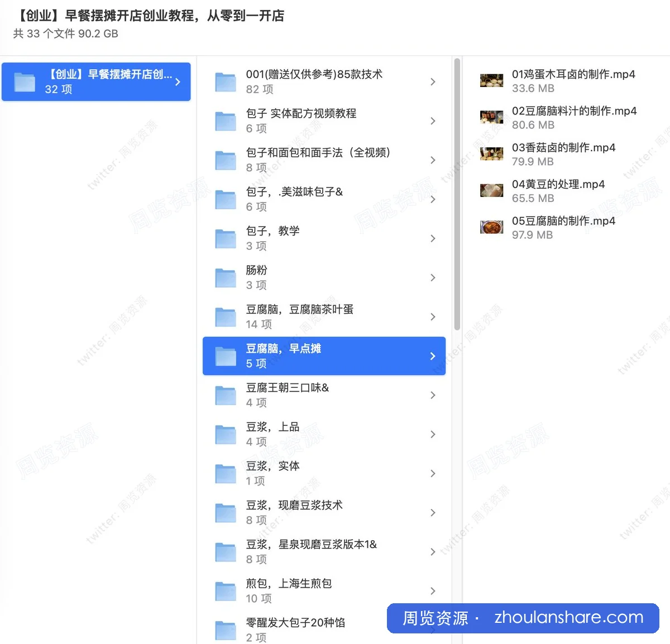Select folder name 包子，.美滋味包子&
Image resolution: width=670 pixels, height=644 pixels.
pos(294,192)
